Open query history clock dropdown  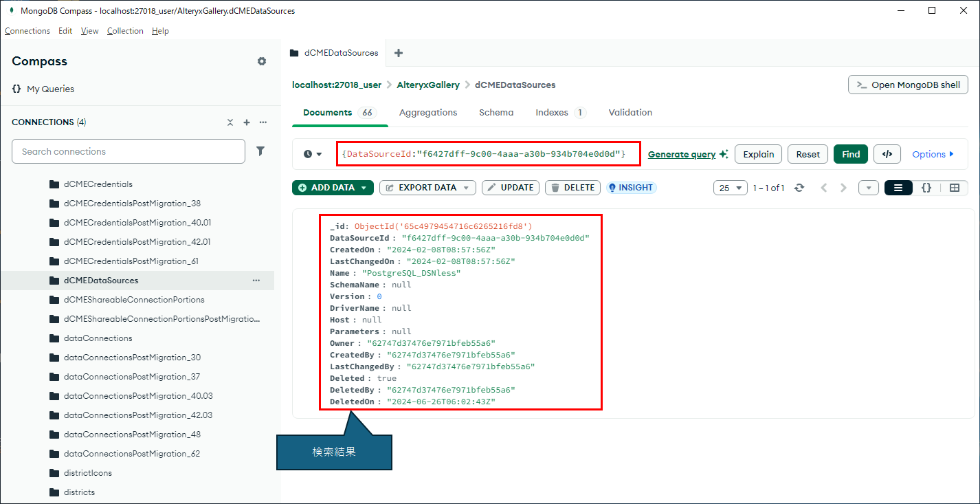[313, 154]
